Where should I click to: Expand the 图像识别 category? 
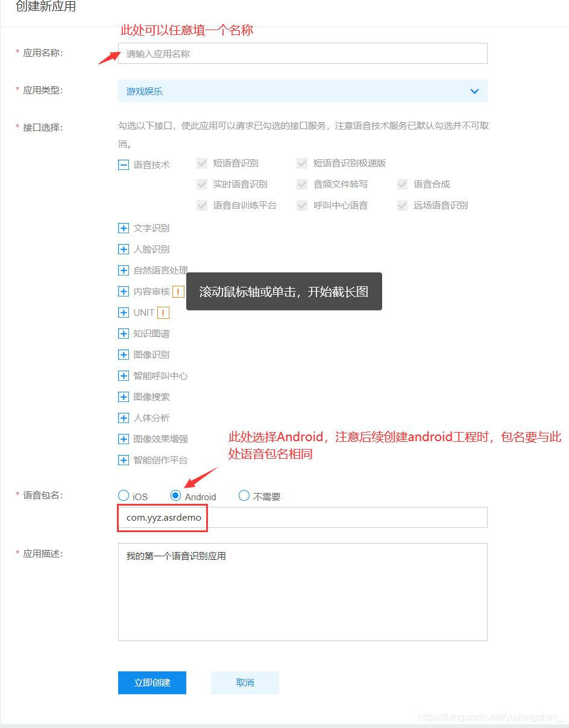coord(124,354)
